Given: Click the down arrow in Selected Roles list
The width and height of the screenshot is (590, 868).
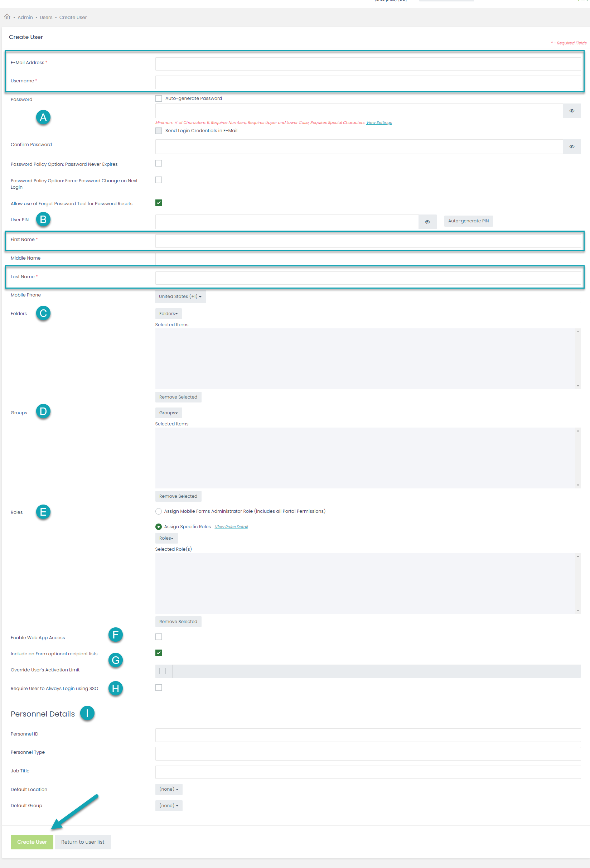Looking at the screenshot, I should 578,610.
